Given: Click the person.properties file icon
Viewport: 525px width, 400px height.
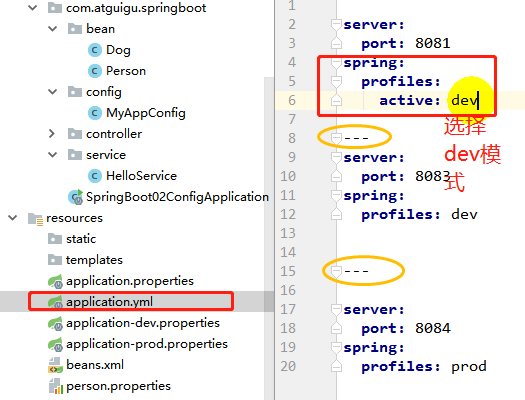Looking at the screenshot, I should click(56, 386).
